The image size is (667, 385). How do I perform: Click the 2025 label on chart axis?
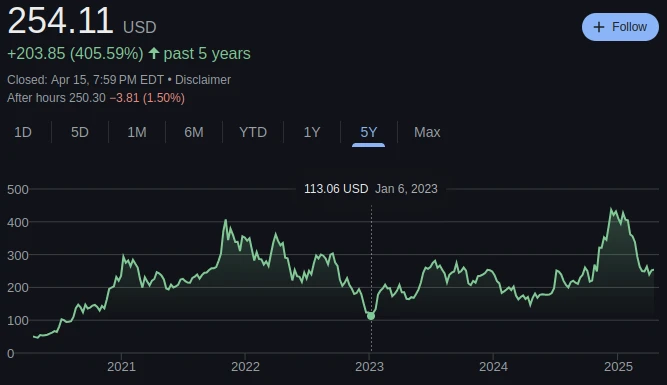point(619,367)
